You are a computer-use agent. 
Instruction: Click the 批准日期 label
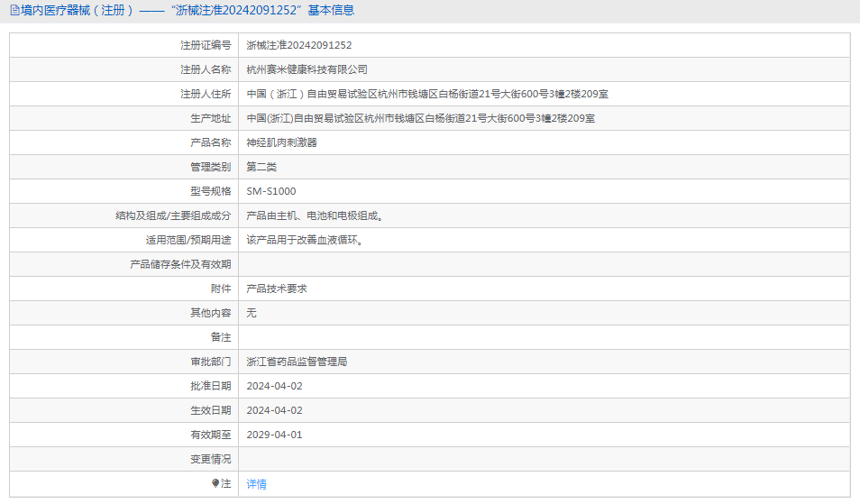pyautogui.click(x=211, y=386)
